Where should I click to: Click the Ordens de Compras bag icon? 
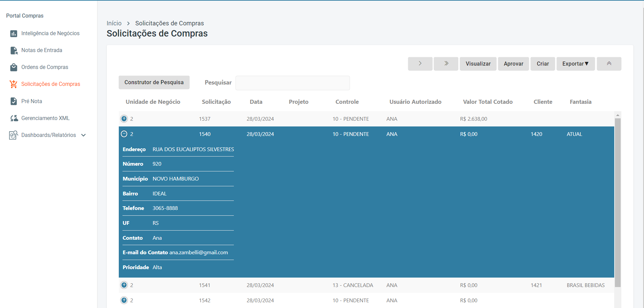(14, 67)
